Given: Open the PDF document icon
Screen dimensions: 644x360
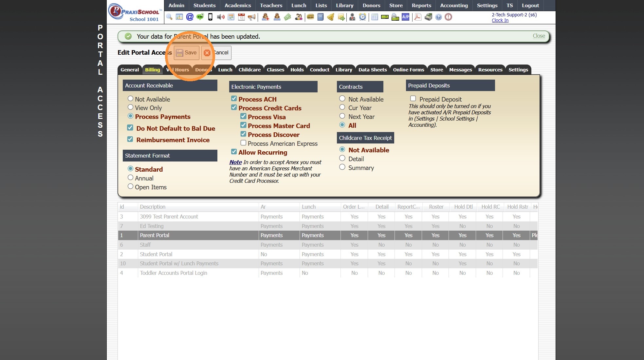Looking at the screenshot, I should pos(418,17).
